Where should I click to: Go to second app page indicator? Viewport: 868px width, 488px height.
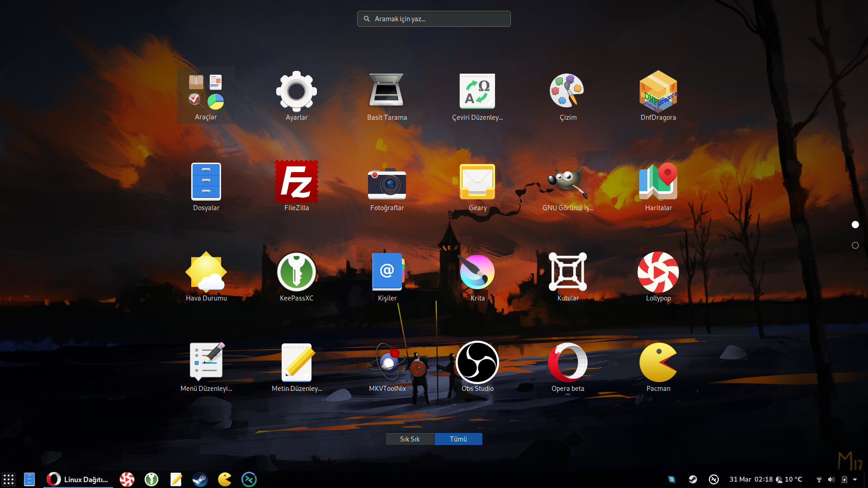(x=855, y=245)
